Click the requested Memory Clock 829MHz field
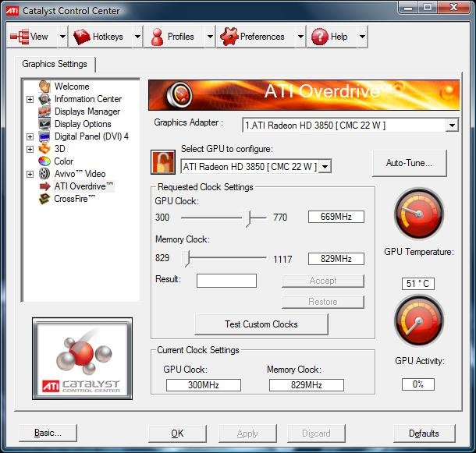This screenshot has height=453, width=476. click(336, 259)
